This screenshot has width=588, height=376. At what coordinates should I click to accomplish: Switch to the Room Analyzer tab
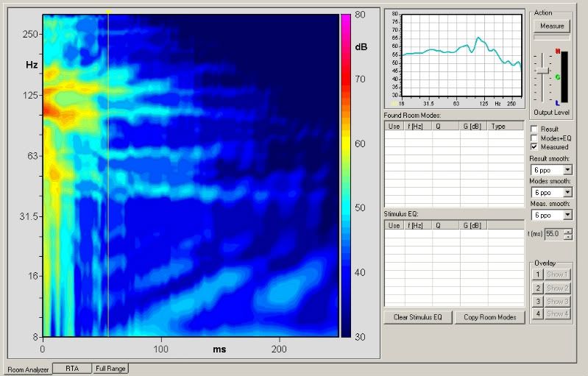[28, 369]
